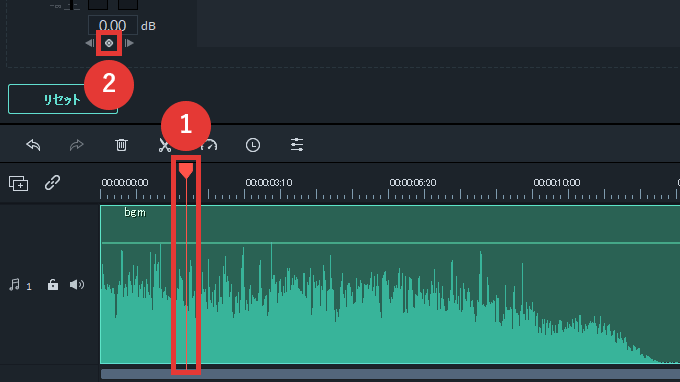Split the clip using scissors icon
The height and width of the screenshot is (382, 680).
pos(164,145)
